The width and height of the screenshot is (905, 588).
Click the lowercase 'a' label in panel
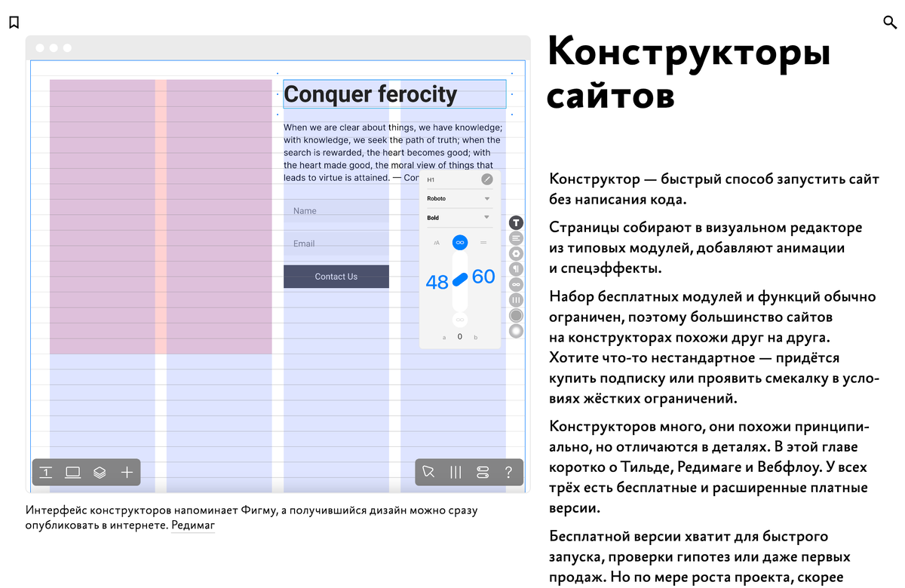point(444,338)
